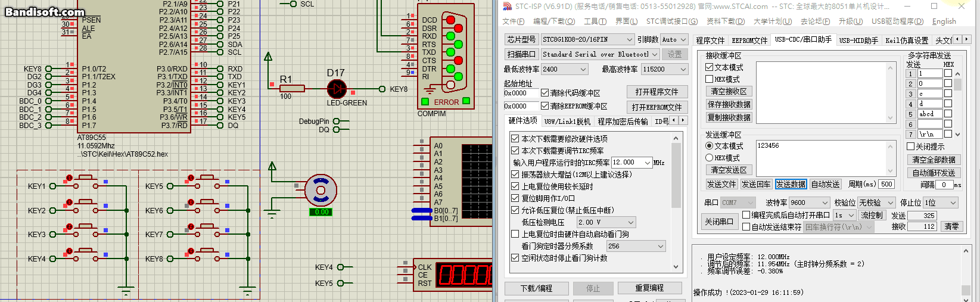
Task: Enable receive buffer HEX mode checkbox
Action: click(x=709, y=79)
